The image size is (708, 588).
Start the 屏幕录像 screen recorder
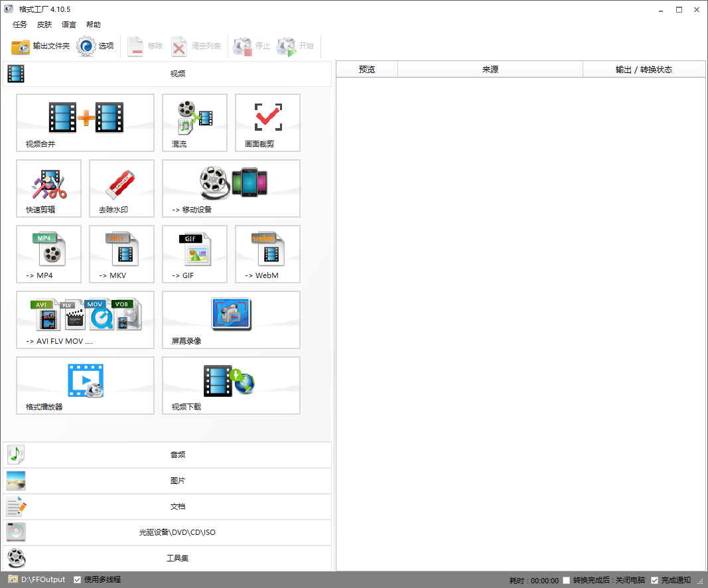click(x=231, y=319)
